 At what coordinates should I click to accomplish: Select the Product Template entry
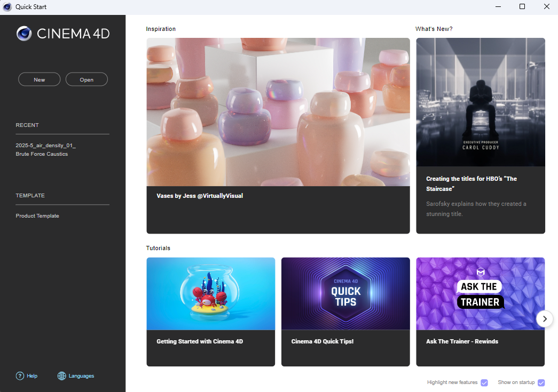tap(37, 215)
